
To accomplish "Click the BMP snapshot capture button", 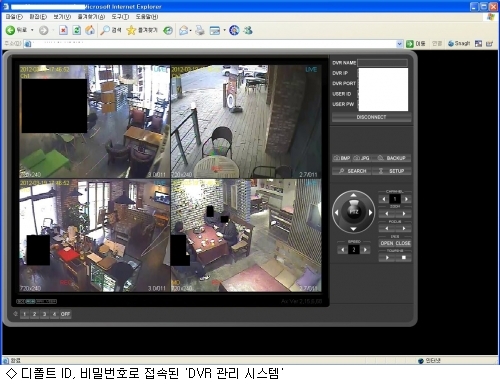I will [x=342, y=158].
